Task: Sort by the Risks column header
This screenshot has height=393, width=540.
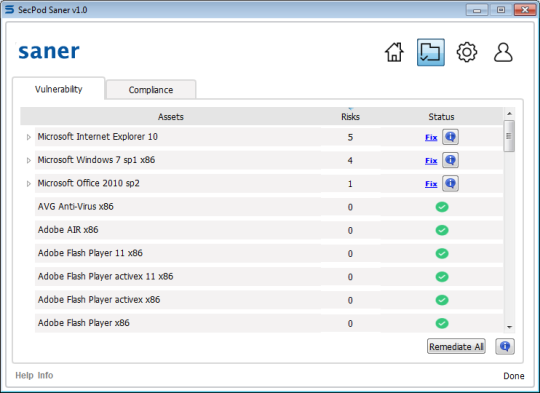Action: point(350,117)
